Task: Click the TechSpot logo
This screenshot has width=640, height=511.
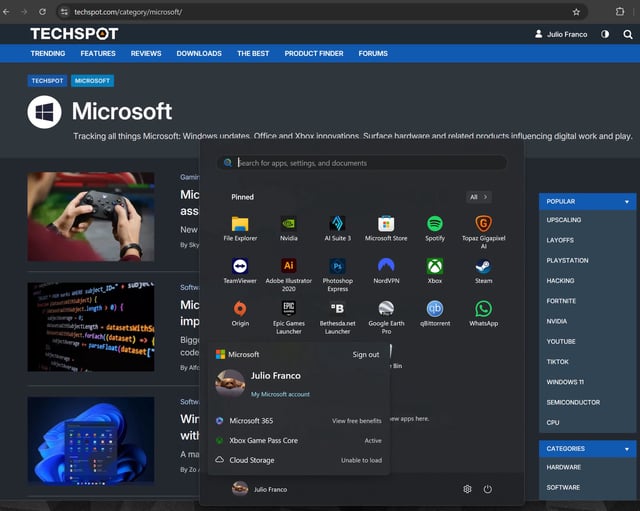Action: point(74,33)
